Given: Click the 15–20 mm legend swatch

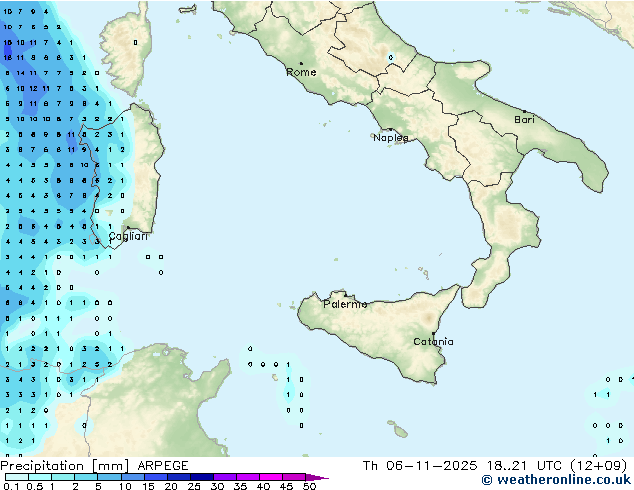Looking at the screenshot, I should tap(155, 477).
